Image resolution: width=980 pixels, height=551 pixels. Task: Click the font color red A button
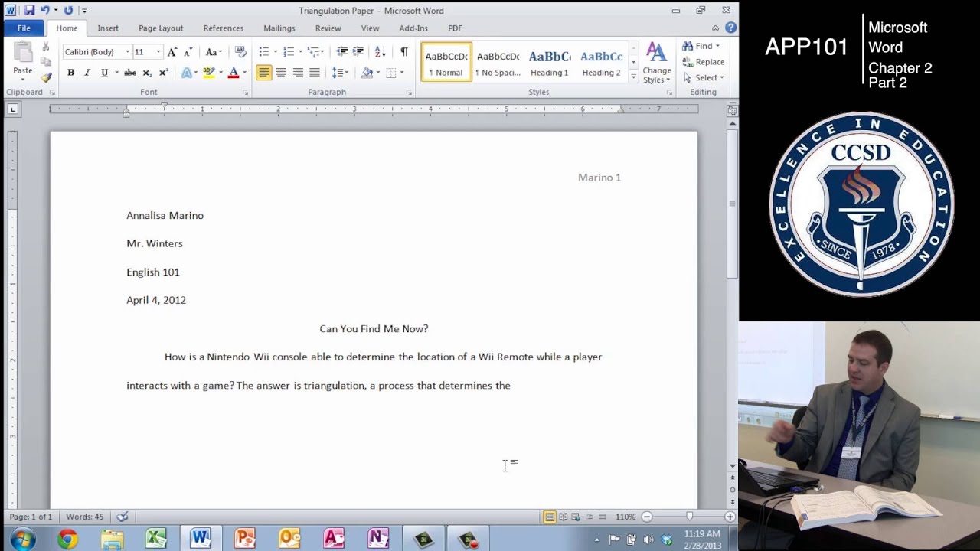click(234, 73)
